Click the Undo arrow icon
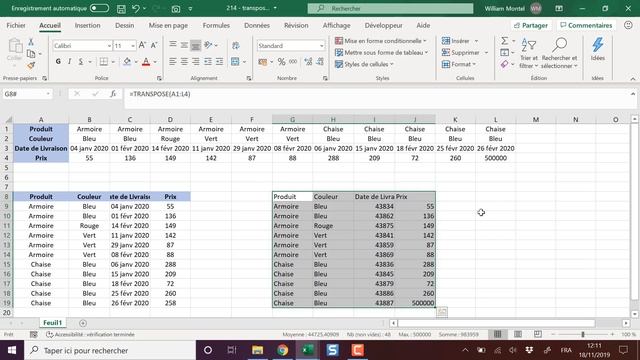Screen dimensions: 640x360 click(x=136, y=9)
